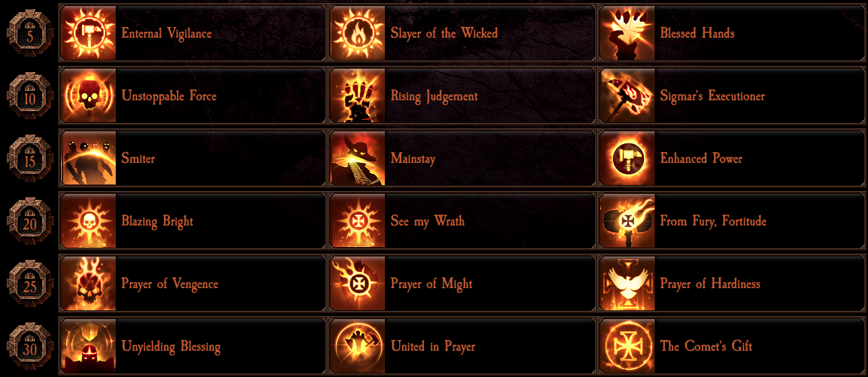Pick the United in Prayer talent
This screenshot has width=868, height=377.
[462, 346]
